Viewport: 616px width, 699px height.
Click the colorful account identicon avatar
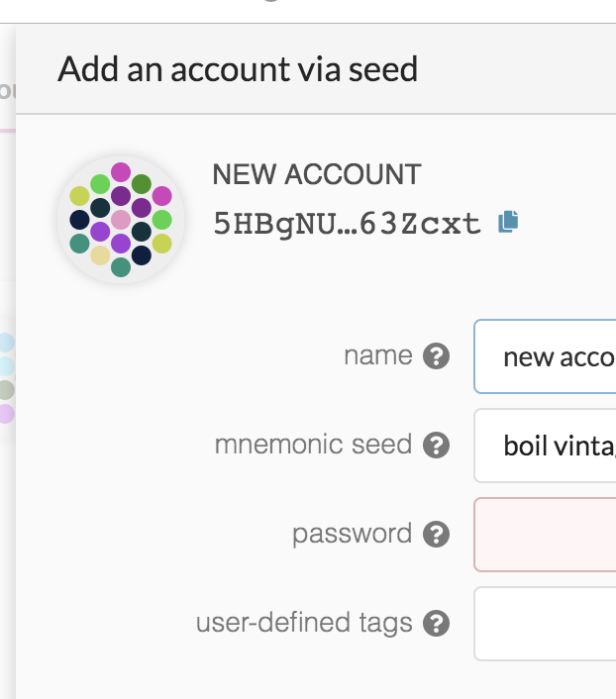pos(121,220)
